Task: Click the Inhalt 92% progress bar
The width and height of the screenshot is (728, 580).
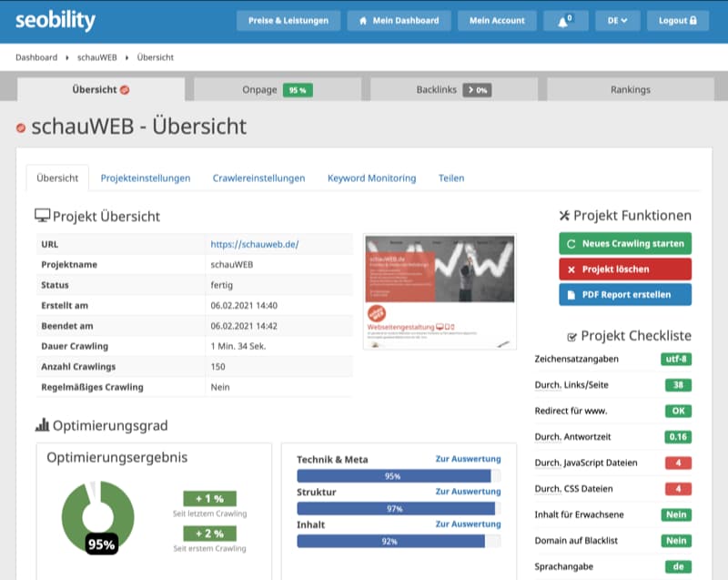Action: coord(399,541)
